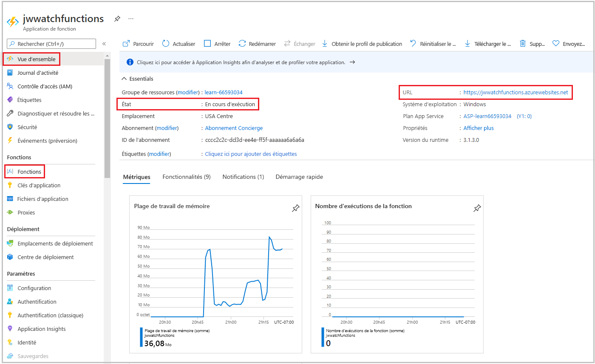Click the info banner arrow to Application Insights
Image resolution: width=595 pixels, height=364 pixels.
coord(352,62)
